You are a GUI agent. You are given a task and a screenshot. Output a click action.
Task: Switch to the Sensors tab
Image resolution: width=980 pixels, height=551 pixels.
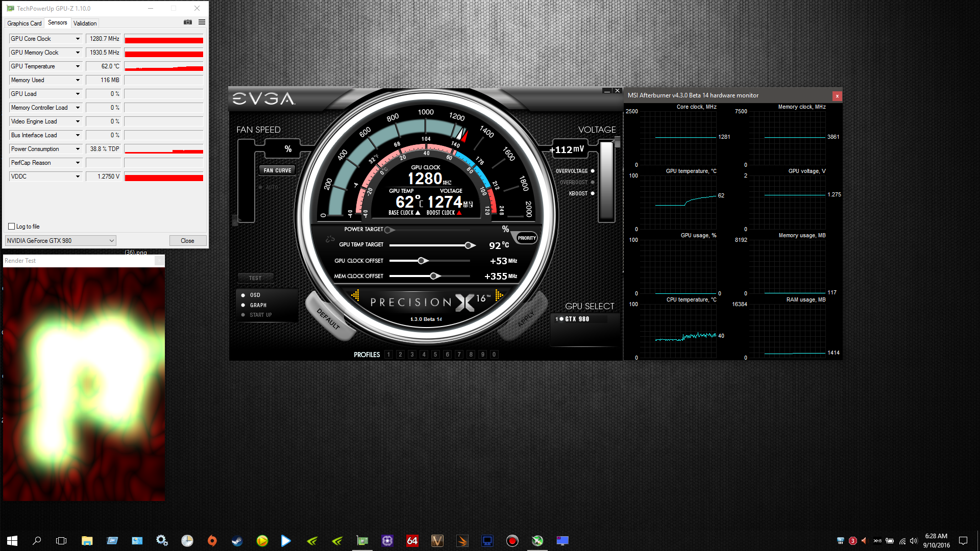coord(57,22)
